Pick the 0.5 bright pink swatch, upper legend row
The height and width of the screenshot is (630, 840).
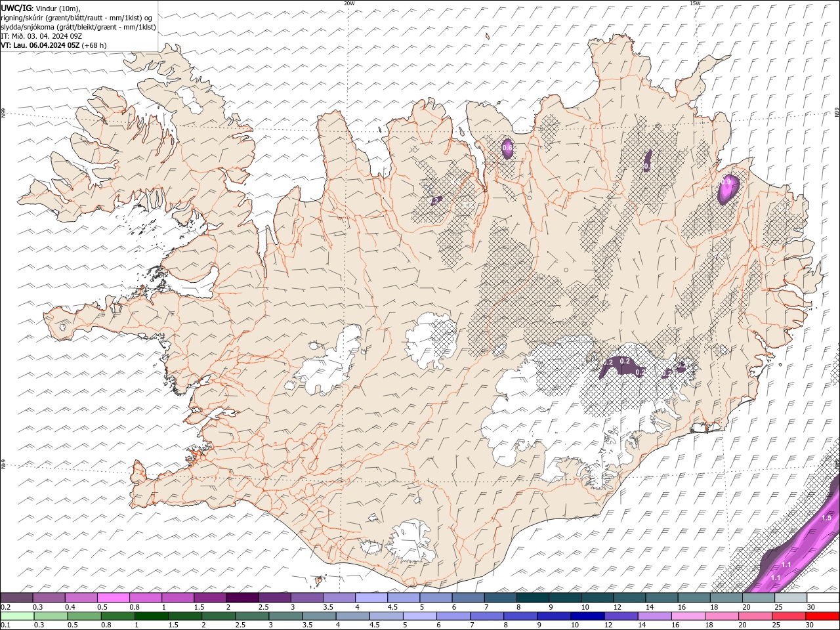click(x=113, y=598)
